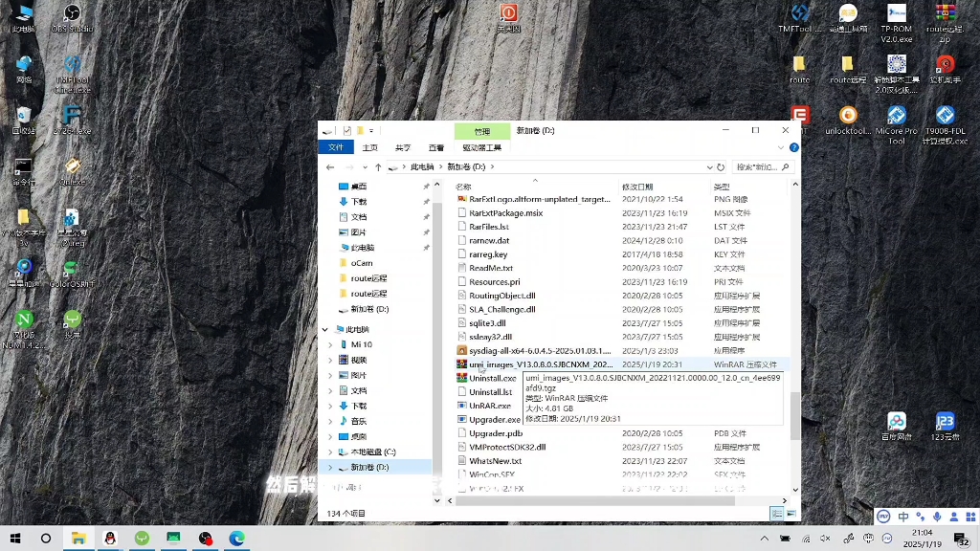Open Microsoft Edge from the taskbar

(237, 538)
